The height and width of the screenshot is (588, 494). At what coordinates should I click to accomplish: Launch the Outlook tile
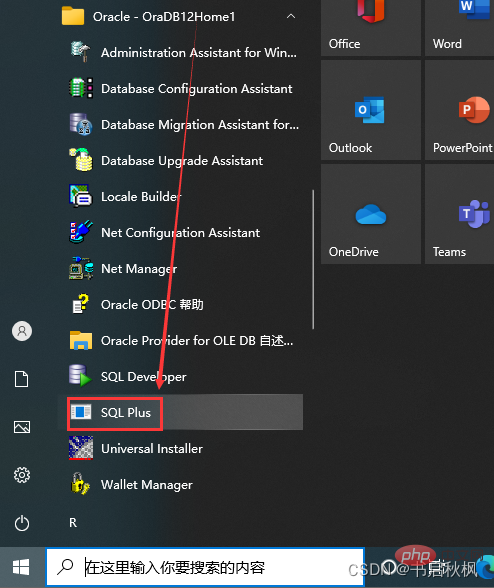click(371, 110)
